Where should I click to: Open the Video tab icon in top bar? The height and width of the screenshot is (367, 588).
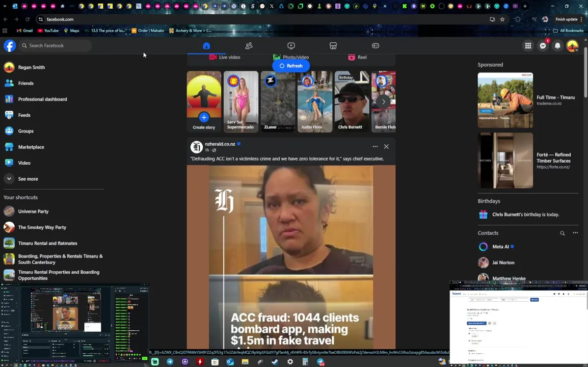point(291,46)
